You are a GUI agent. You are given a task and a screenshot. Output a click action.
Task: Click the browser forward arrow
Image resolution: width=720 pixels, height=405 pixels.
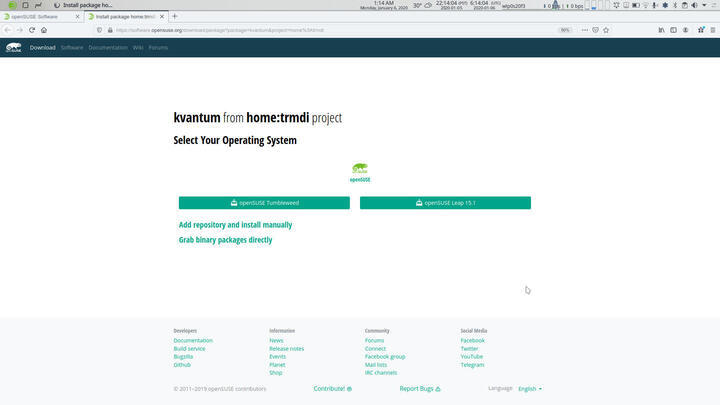(20, 30)
